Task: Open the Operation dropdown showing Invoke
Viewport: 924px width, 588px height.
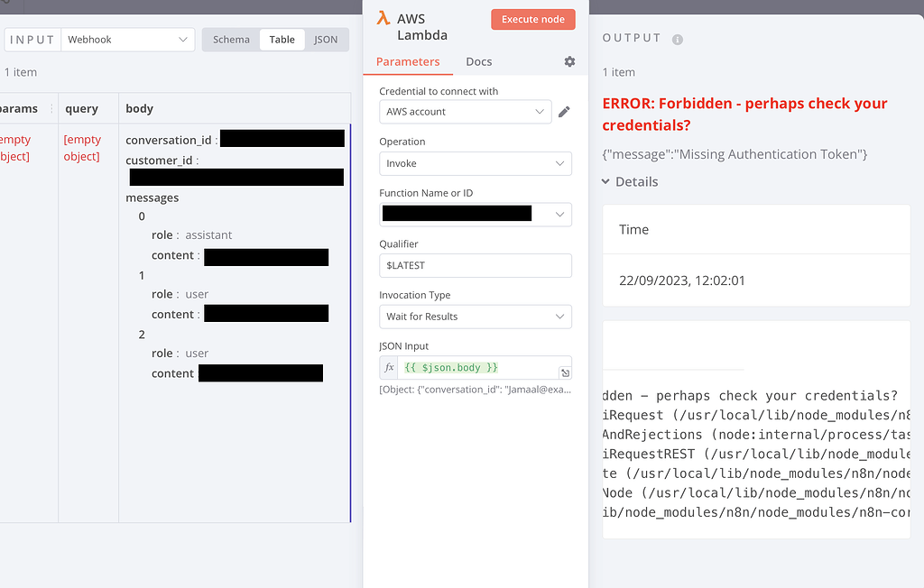Action: (476, 163)
